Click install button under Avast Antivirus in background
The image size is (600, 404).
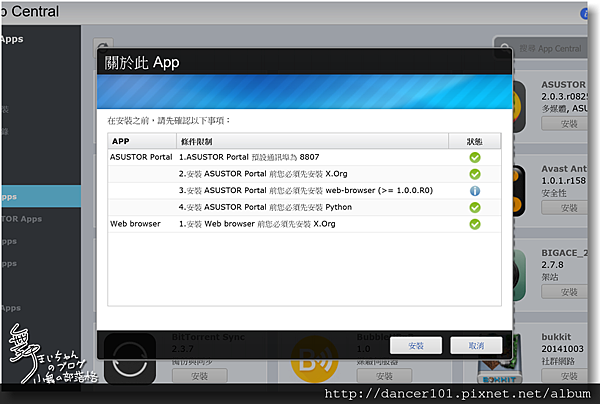point(565,208)
